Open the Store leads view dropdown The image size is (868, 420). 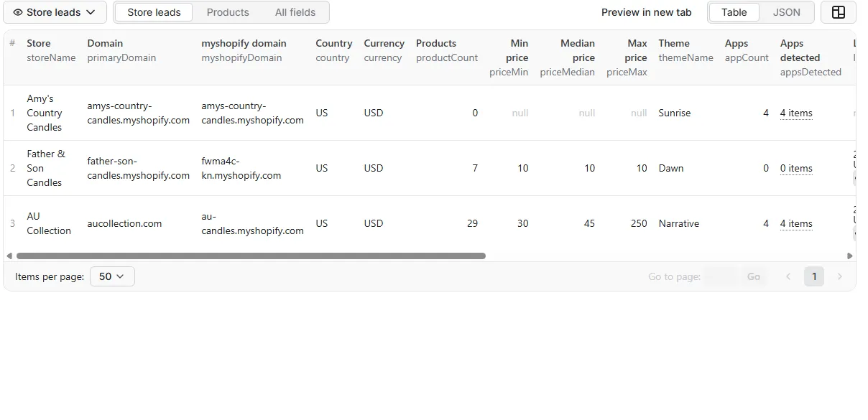pos(55,12)
